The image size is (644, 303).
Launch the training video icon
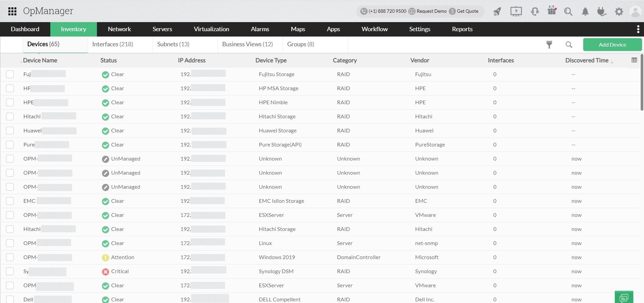[x=516, y=11]
